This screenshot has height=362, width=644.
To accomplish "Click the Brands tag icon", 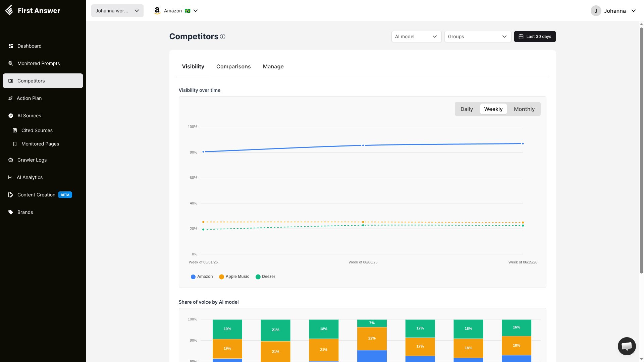I will pyautogui.click(x=11, y=212).
